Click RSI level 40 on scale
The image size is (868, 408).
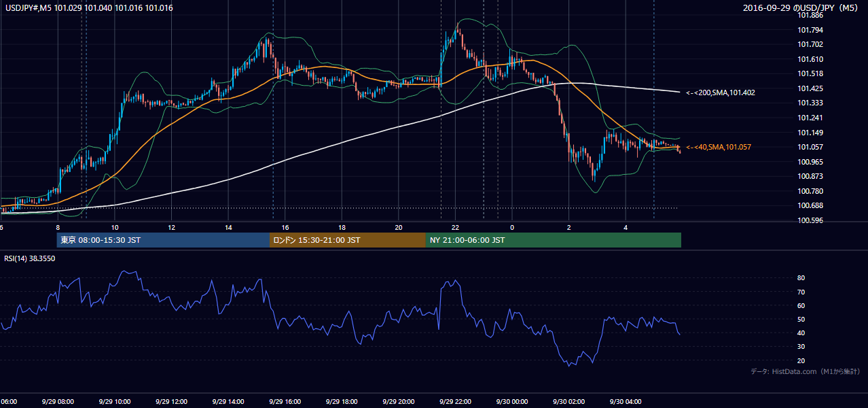[801, 333]
